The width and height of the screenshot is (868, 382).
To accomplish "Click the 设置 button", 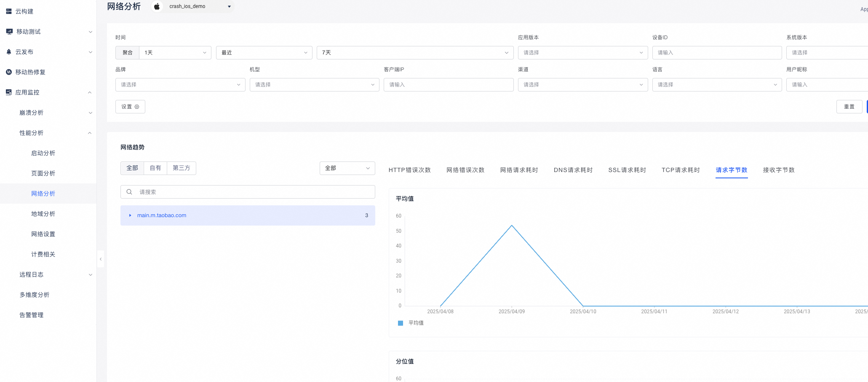I will point(130,107).
